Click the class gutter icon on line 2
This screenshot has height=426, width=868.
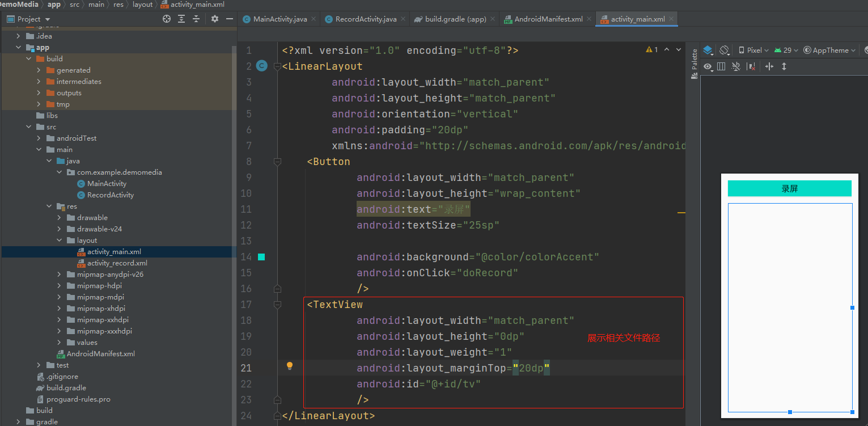(x=261, y=66)
